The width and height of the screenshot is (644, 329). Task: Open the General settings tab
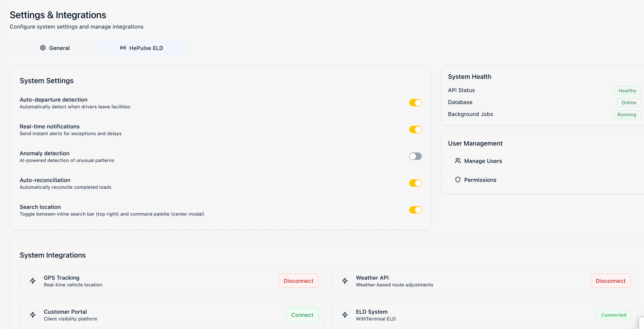coord(55,48)
